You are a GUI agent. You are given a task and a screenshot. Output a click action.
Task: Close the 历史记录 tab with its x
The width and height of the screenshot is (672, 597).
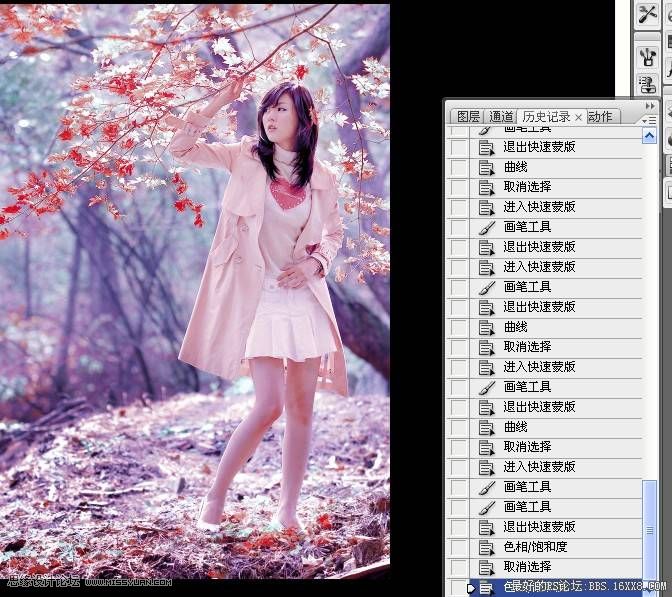click(579, 117)
